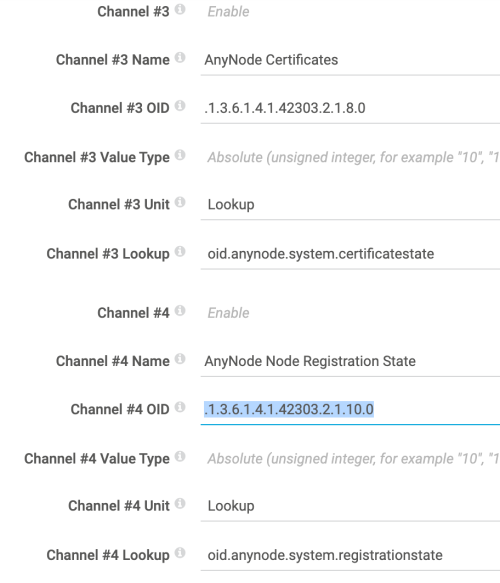Show info for Channel #4 label
This screenshot has height=583, width=500.
point(180,310)
